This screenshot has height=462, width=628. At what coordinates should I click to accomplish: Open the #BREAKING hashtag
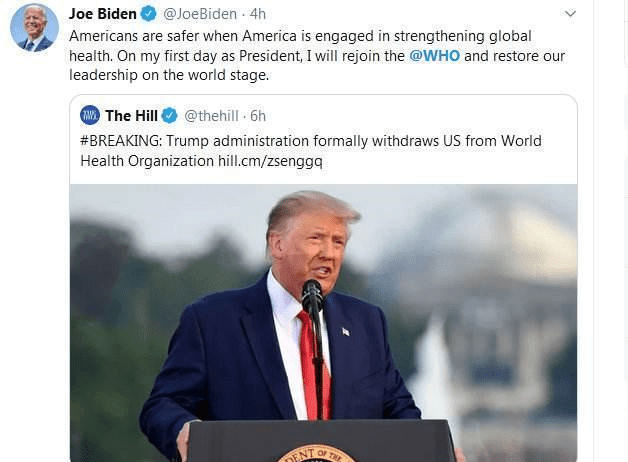[x=119, y=141]
